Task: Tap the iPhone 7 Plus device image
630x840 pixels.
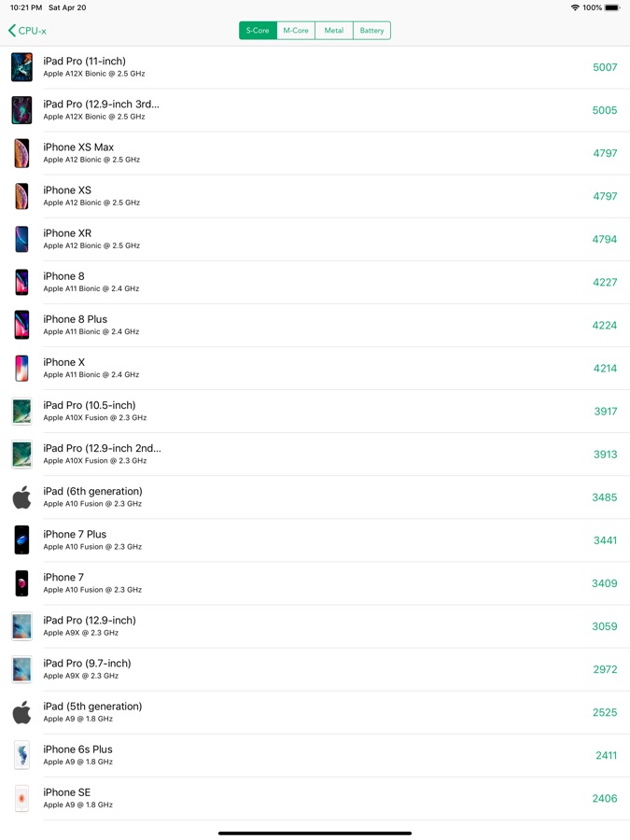Action: click(x=21, y=540)
